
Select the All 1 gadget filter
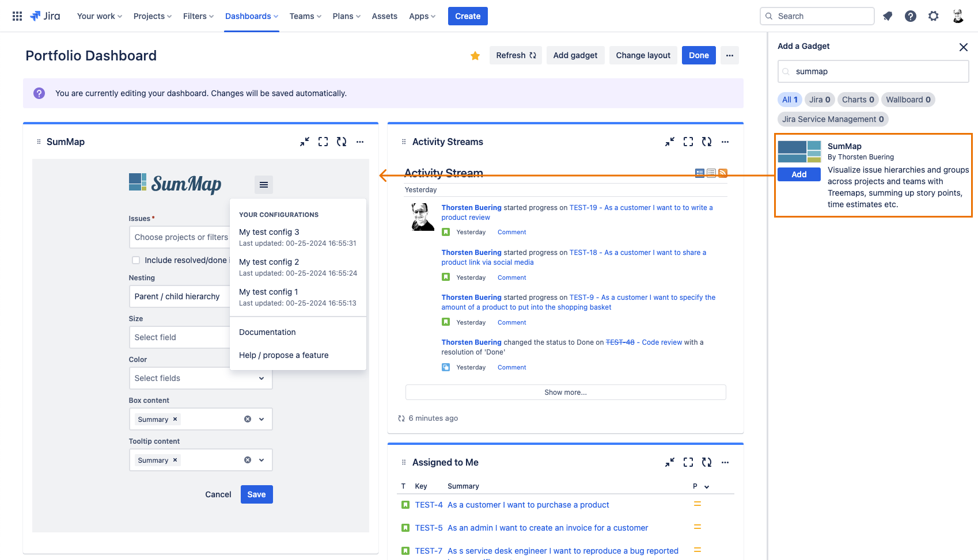[790, 100]
